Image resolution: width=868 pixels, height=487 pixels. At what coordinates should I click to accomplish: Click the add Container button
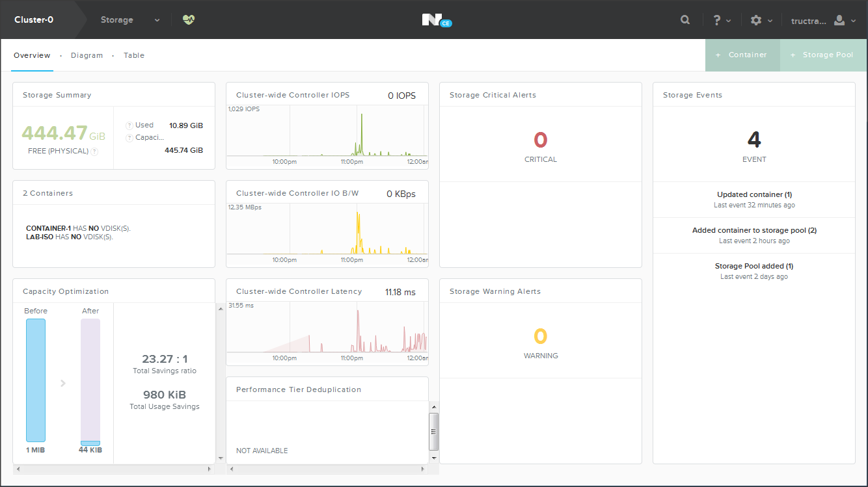742,55
